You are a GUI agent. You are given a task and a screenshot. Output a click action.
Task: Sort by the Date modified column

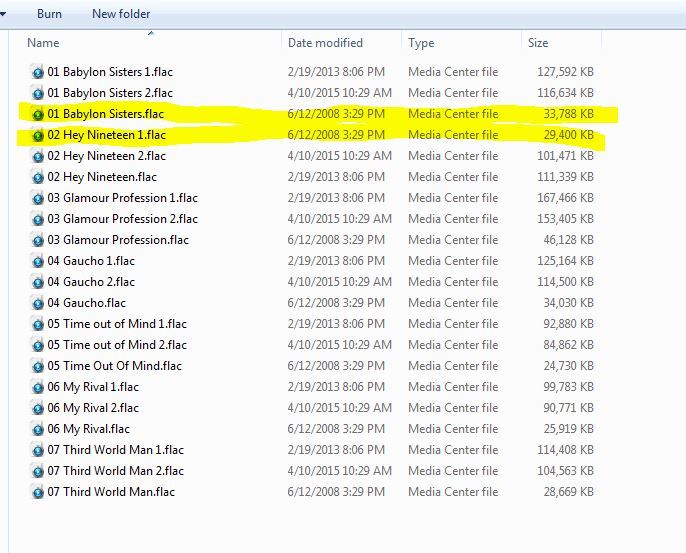[325, 43]
